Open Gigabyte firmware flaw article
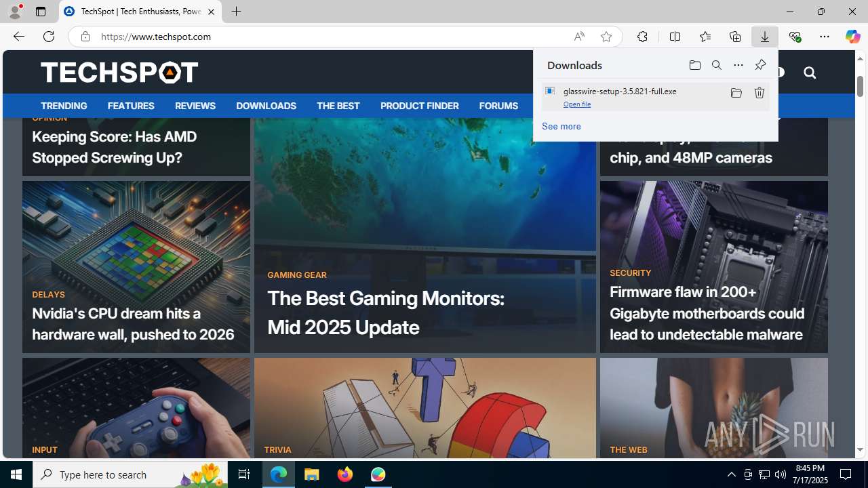Image resolution: width=868 pixels, height=488 pixels. point(707,313)
